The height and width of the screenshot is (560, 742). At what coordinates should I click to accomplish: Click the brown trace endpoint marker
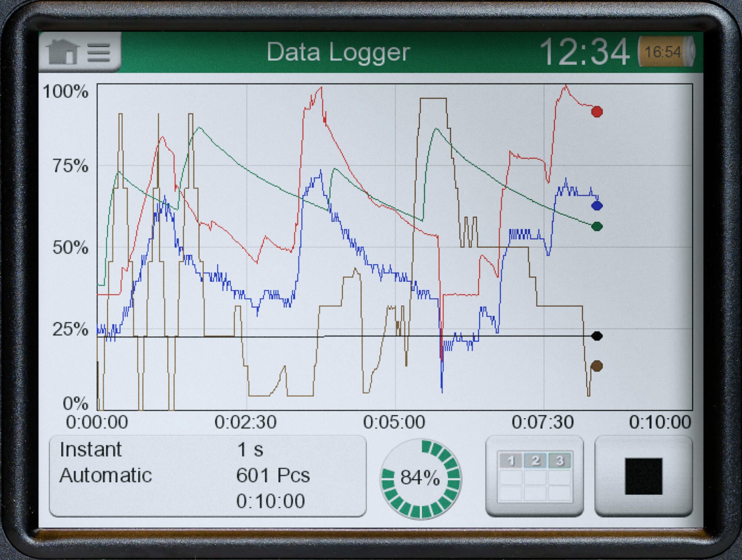click(x=597, y=366)
